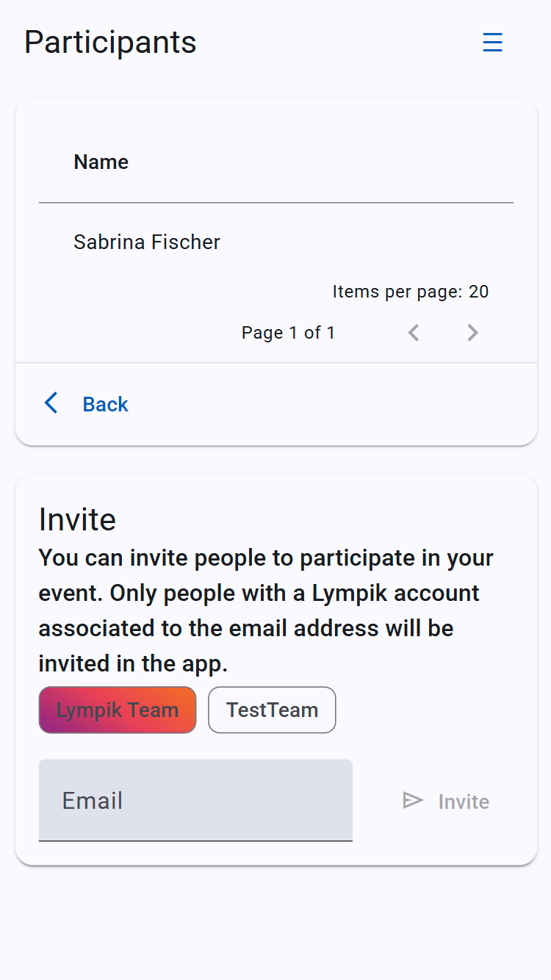Viewport: 551px width, 980px height.
Task: Toggle the Lympik Team chip
Action: tap(118, 710)
